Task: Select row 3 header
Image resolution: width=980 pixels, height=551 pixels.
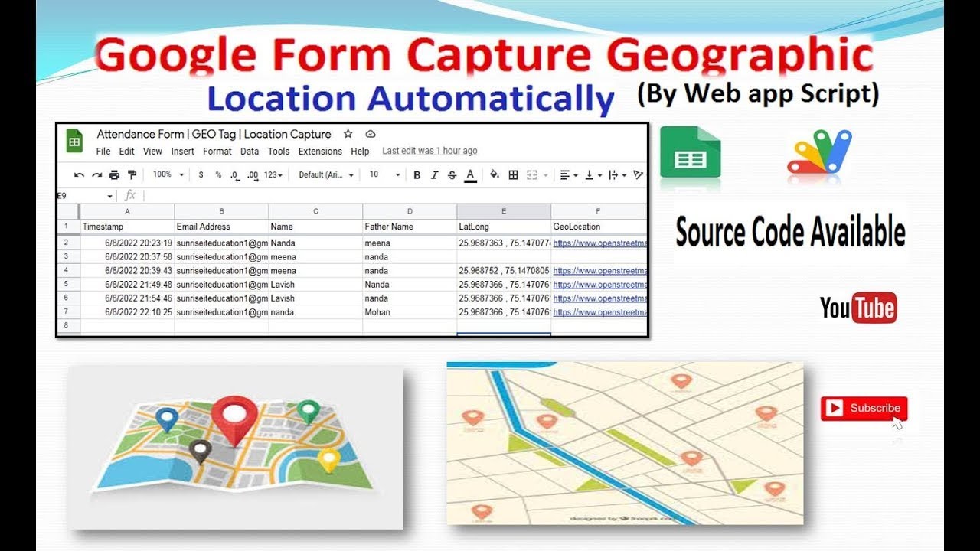Action: pos(67,257)
